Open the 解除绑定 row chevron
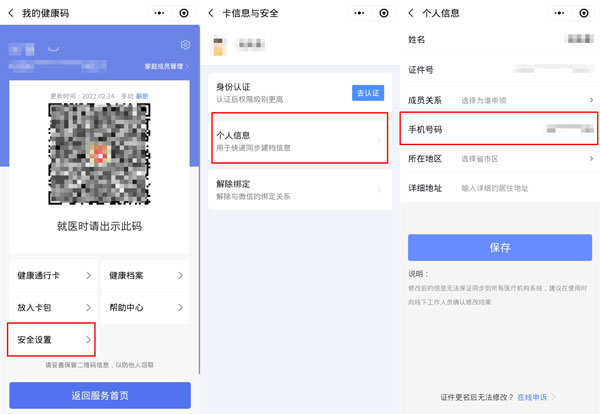 pos(378,189)
